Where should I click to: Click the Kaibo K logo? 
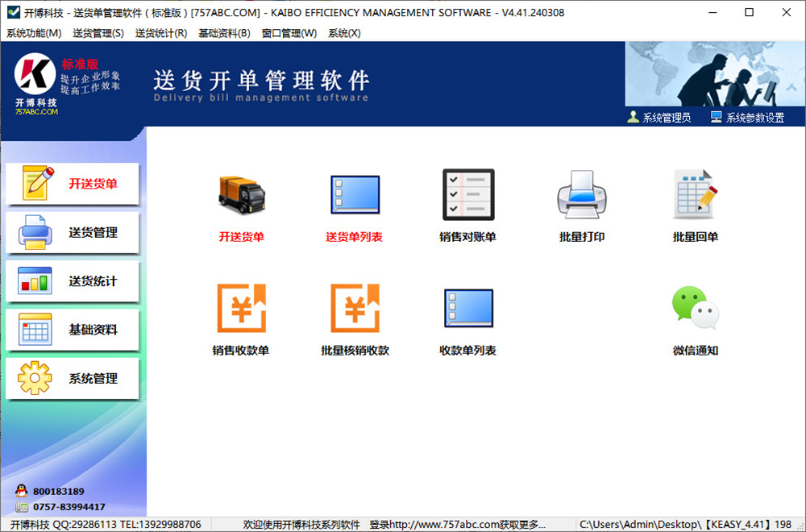35,74
